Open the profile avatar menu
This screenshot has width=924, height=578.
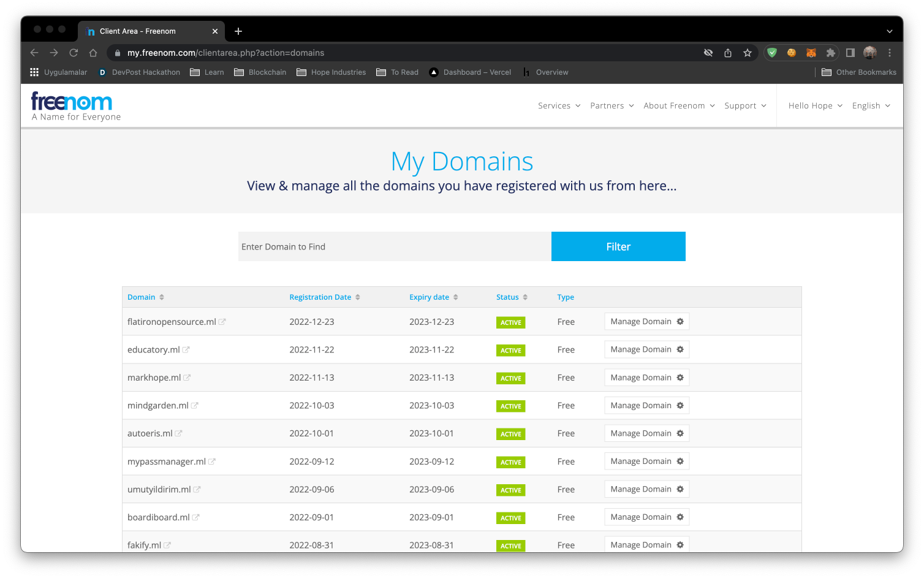click(x=869, y=53)
